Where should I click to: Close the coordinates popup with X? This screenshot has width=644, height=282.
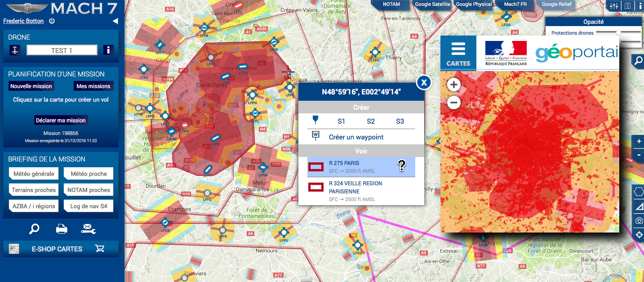(x=424, y=82)
